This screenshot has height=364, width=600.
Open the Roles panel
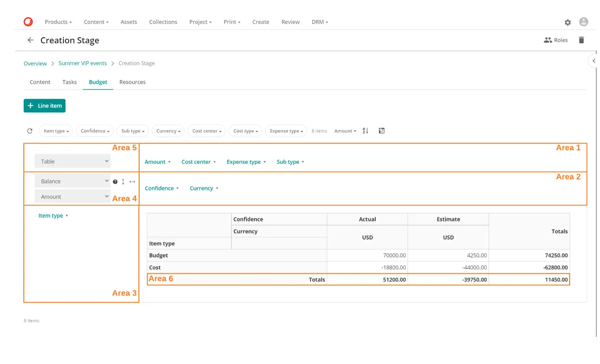pyautogui.click(x=556, y=40)
